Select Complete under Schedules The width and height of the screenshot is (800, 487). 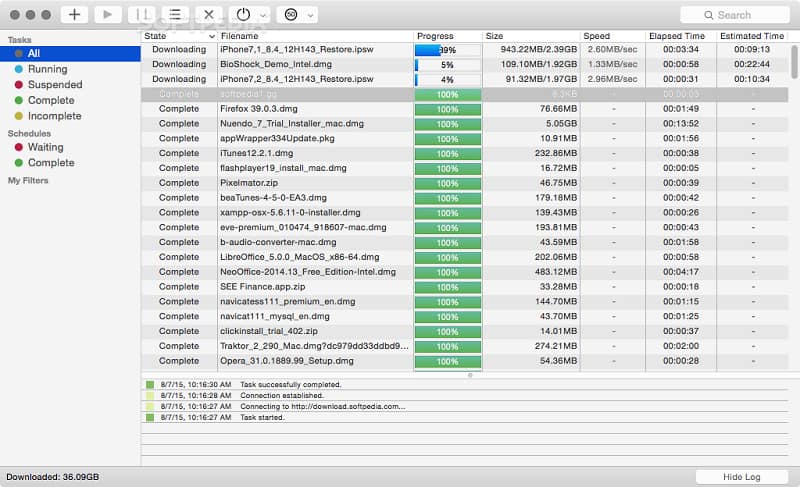coord(50,163)
